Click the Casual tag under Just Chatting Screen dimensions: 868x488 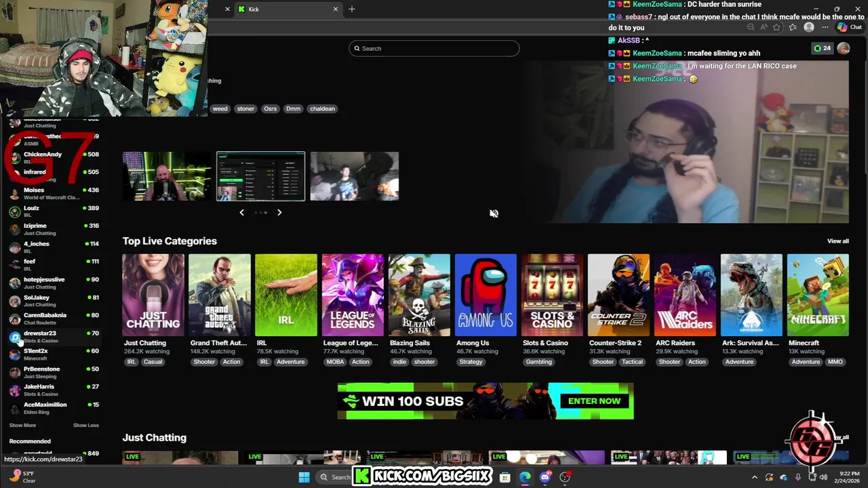(153, 362)
